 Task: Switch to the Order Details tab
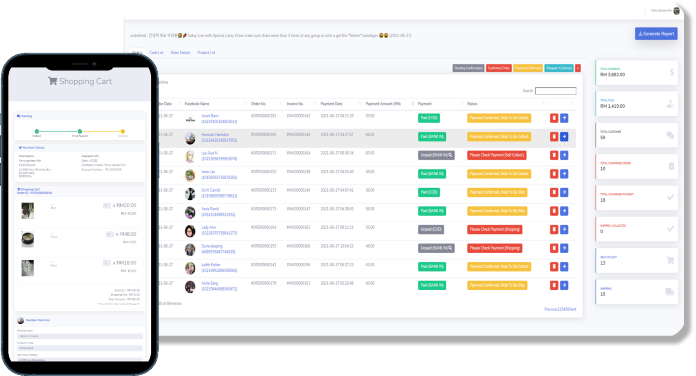(180, 52)
